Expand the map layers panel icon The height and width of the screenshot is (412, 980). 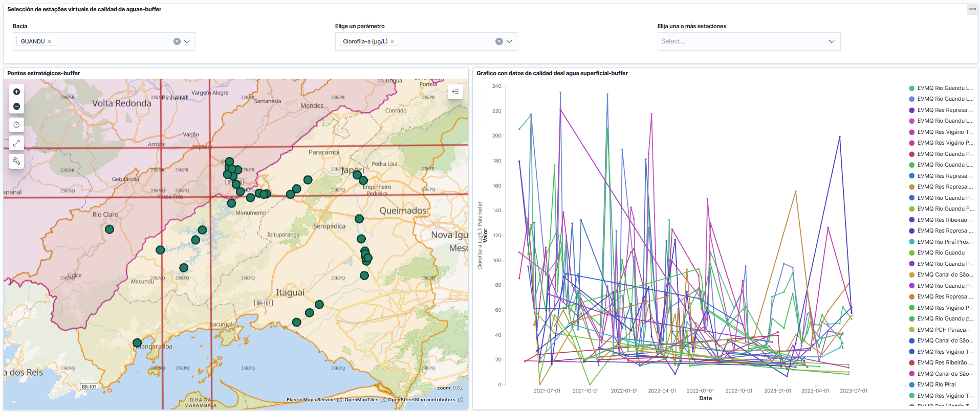pos(455,91)
